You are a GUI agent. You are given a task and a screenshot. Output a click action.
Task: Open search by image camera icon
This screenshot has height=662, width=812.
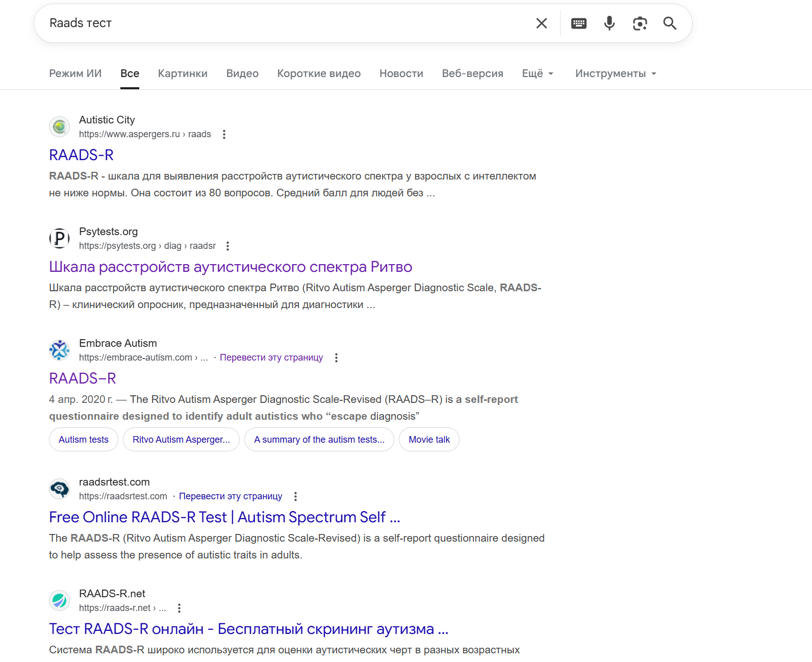coord(640,23)
